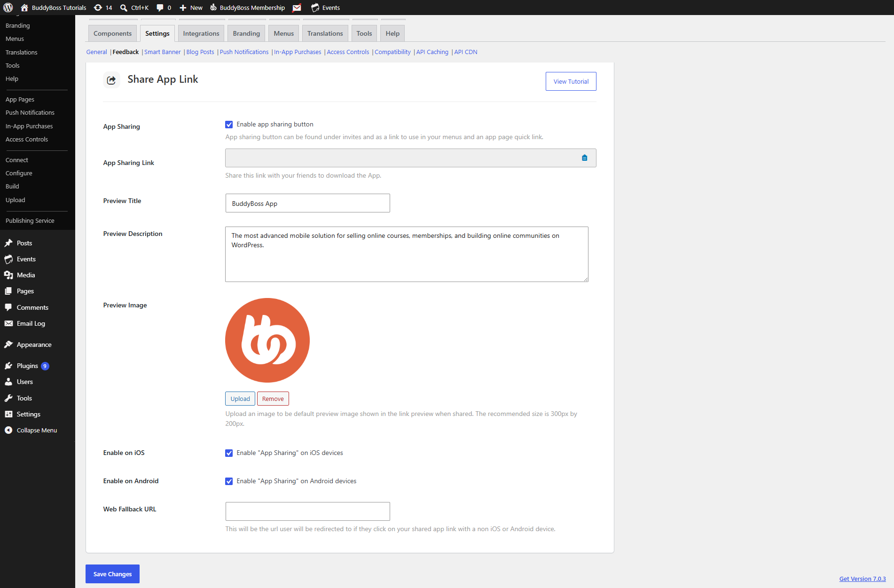
Task: Open the API Caching settings sub-link
Action: click(432, 52)
